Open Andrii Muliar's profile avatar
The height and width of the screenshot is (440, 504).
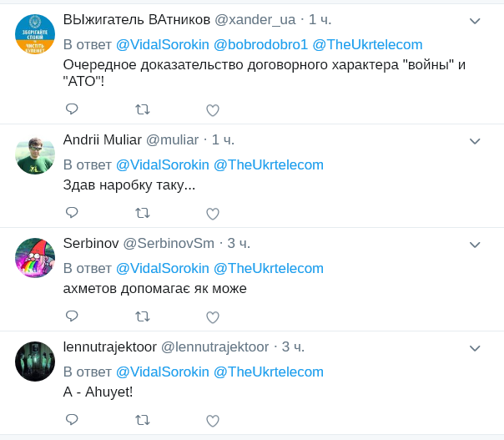click(x=35, y=154)
